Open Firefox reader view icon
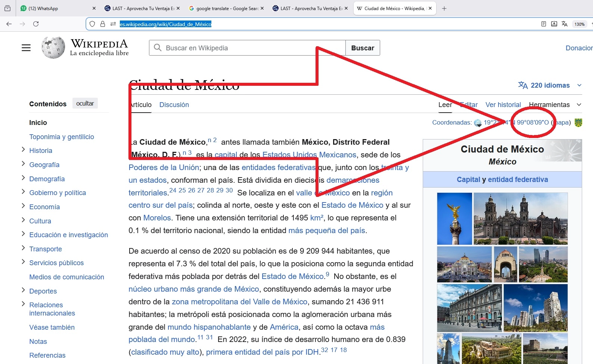The height and width of the screenshot is (364, 593). [x=544, y=24]
